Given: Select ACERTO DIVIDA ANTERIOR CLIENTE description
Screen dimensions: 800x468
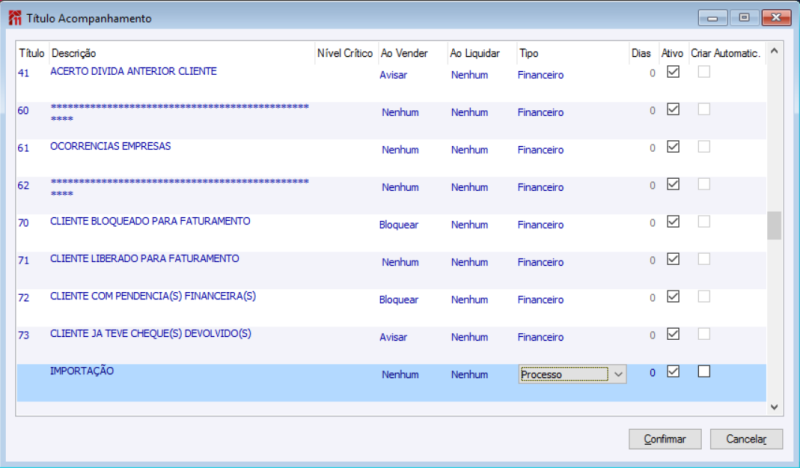Looking at the screenshot, I should [x=133, y=71].
